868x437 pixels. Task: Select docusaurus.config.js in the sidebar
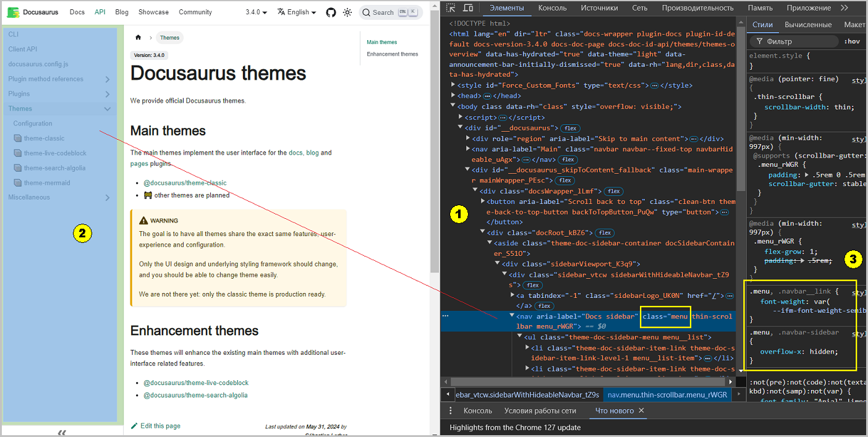click(x=38, y=64)
